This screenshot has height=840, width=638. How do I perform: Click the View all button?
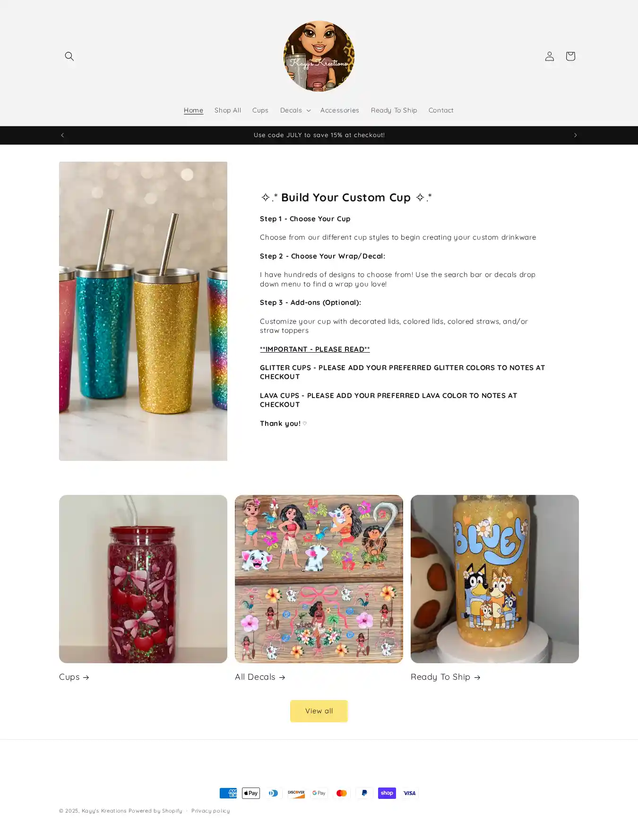319,711
